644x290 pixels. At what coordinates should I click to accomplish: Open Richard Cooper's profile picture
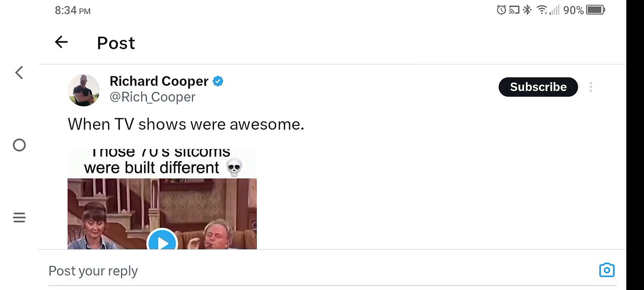(84, 90)
